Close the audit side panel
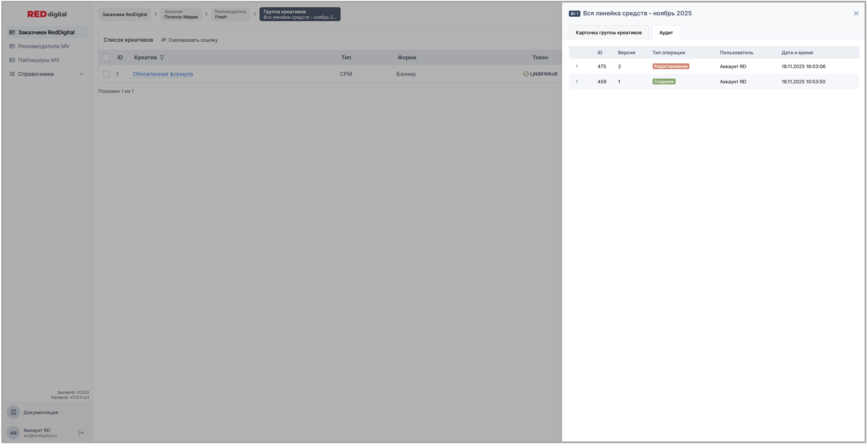868x444 pixels. point(856,13)
